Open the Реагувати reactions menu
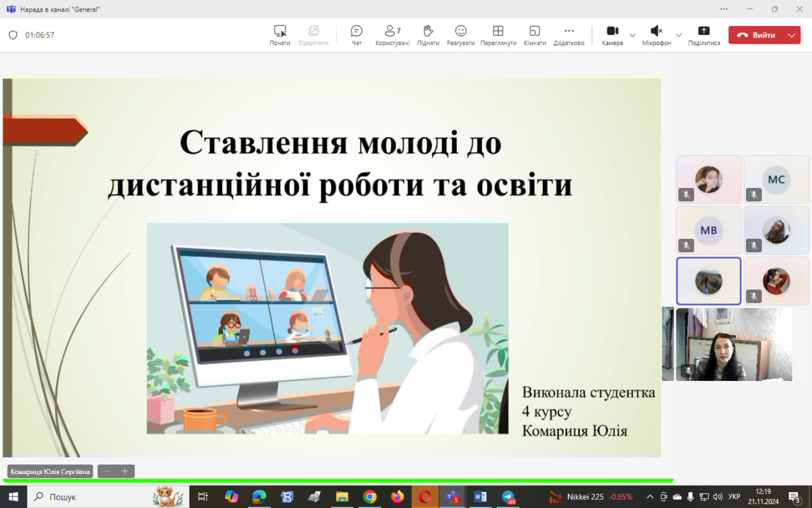This screenshot has height=508, width=812. pos(461,36)
